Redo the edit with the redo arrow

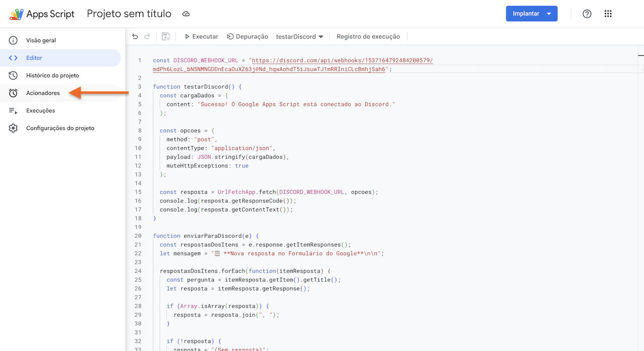pos(147,36)
